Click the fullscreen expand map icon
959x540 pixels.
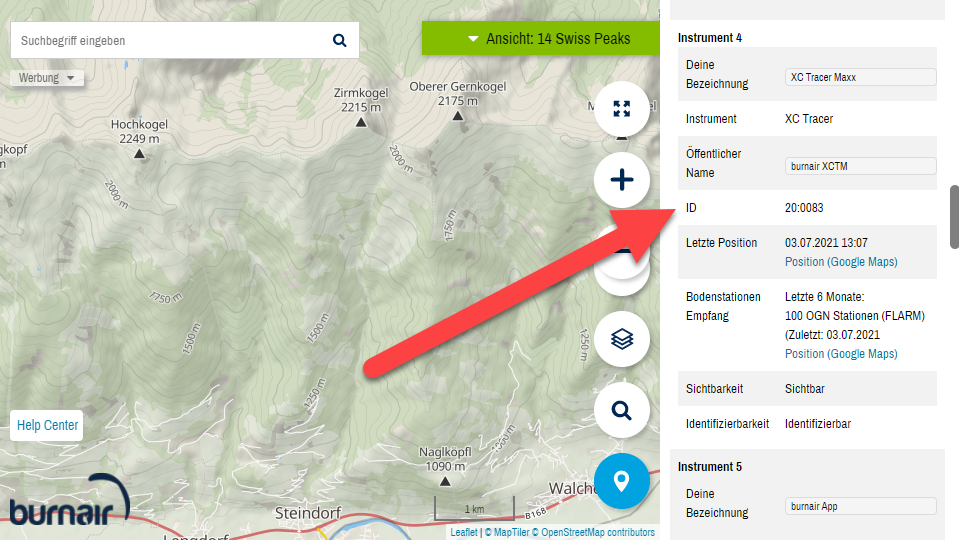pyautogui.click(x=621, y=109)
